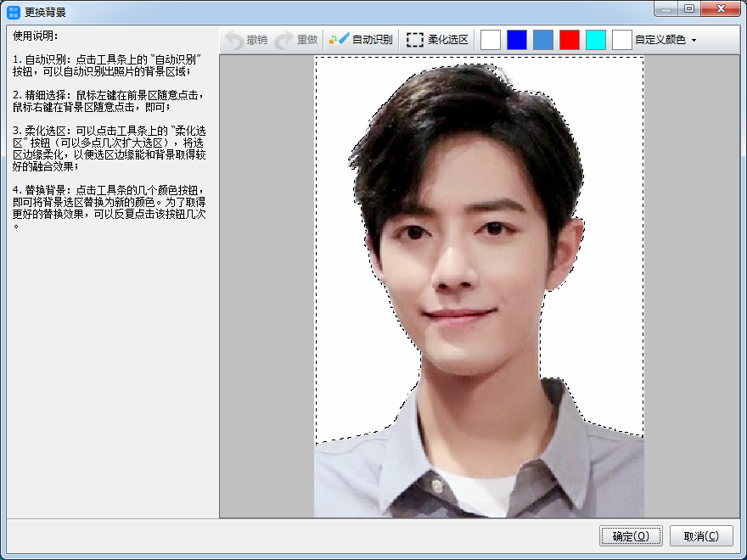Confirm with the 确定(O) button

pos(631,536)
